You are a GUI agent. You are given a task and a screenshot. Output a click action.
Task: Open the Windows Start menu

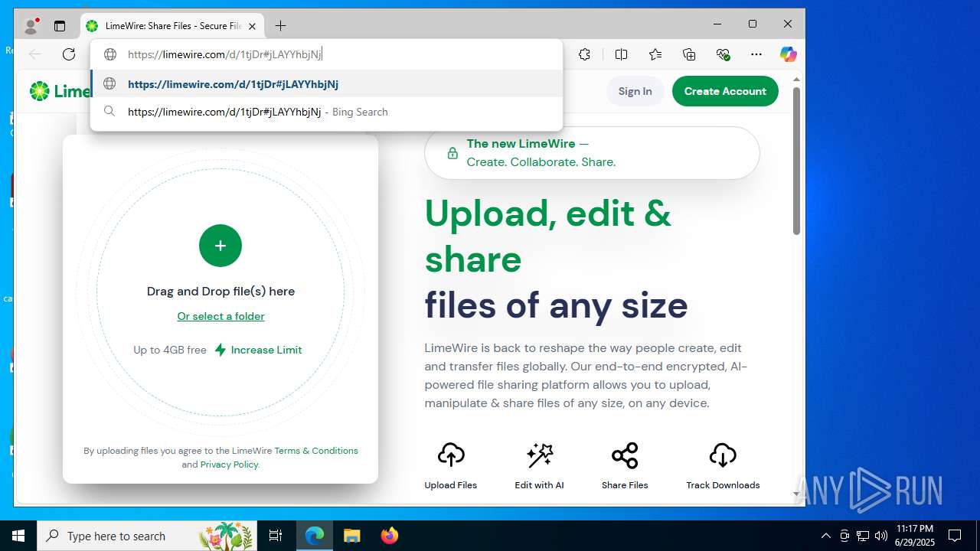pyautogui.click(x=18, y=536)
